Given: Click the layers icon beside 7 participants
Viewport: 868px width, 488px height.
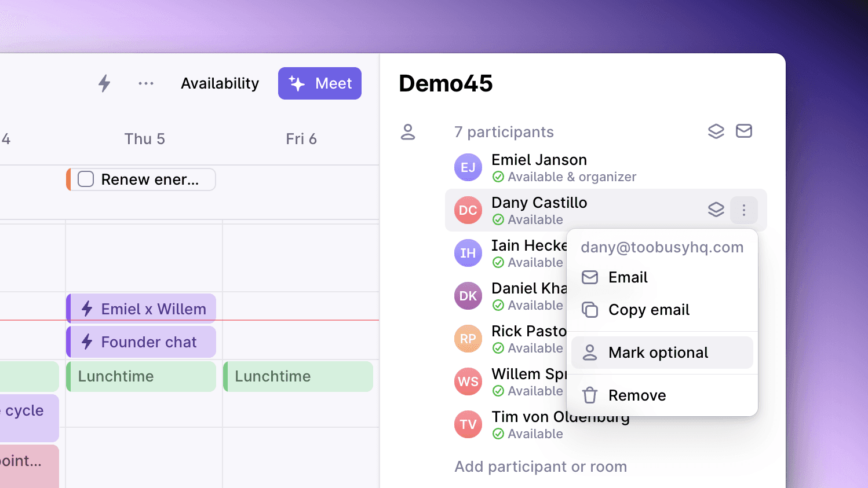Looking at the screenshot, I should 716,131.
